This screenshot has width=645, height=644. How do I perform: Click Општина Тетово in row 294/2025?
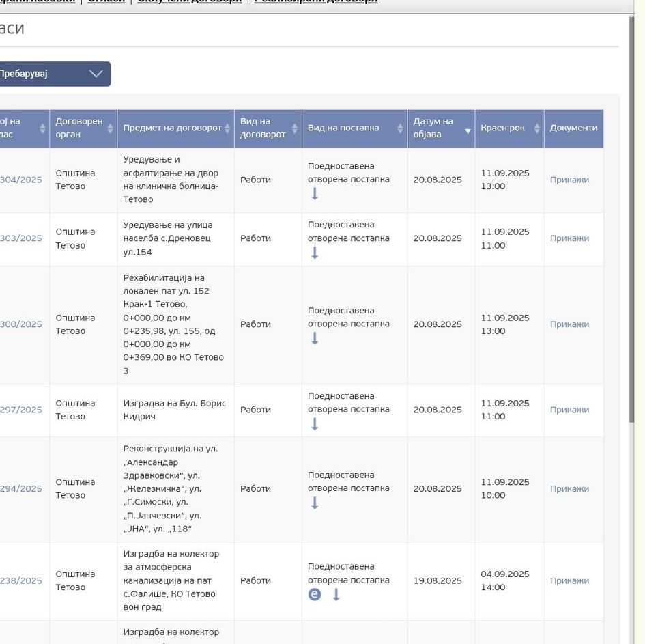point(75,488)
